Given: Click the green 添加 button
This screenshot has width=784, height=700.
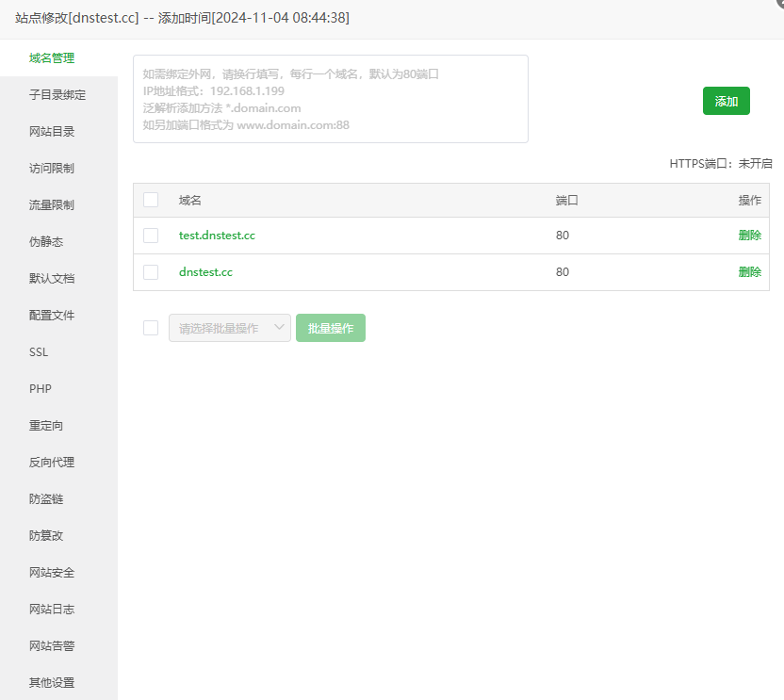Looking at the screenshot, I should coord(726,101).
